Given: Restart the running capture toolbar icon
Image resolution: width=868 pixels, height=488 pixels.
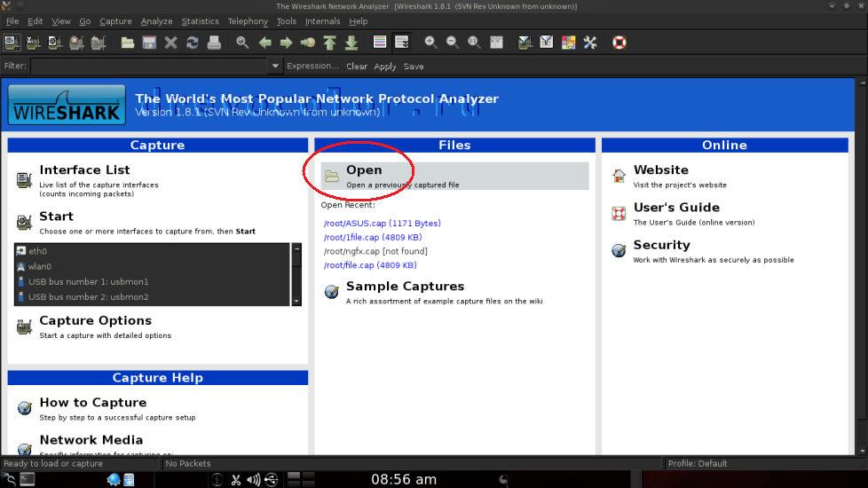Looking at the screenshot, I should pos(99,43).
